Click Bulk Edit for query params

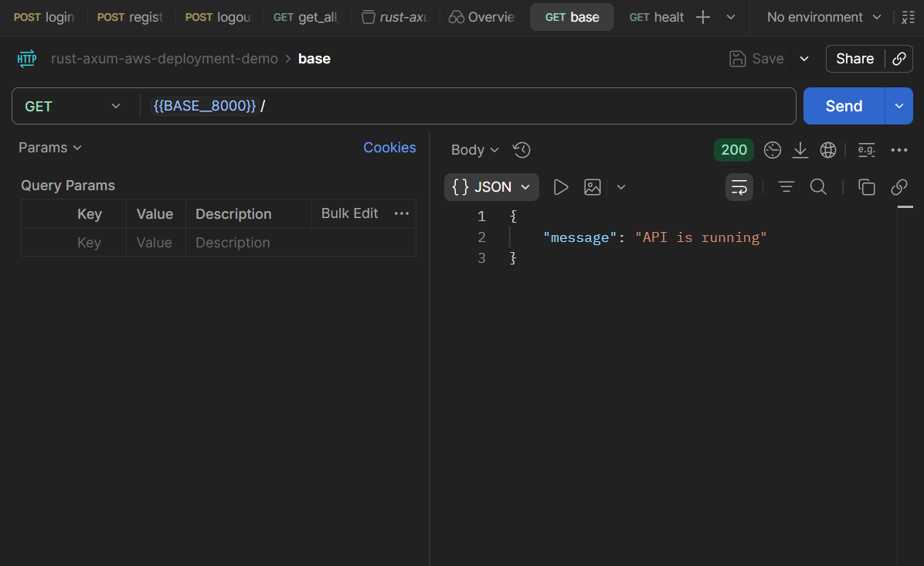tap(349, 213)
